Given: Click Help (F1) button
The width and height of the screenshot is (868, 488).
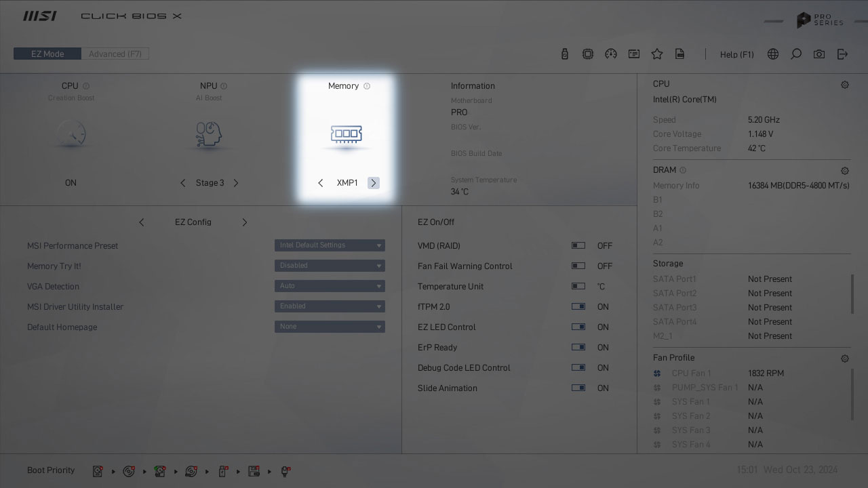Looking at the screenshot, I should pos(736,54).
